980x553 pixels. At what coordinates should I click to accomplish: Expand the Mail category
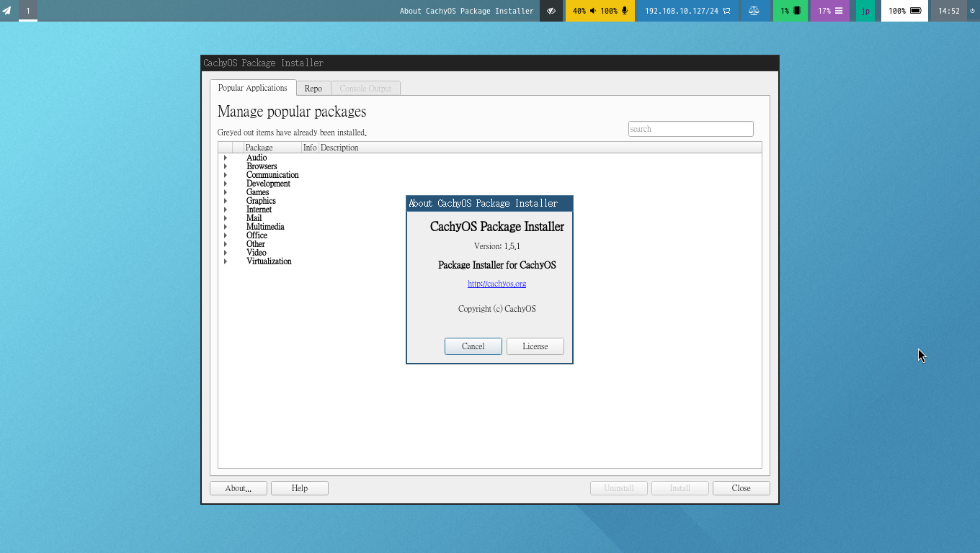[226, 218]
